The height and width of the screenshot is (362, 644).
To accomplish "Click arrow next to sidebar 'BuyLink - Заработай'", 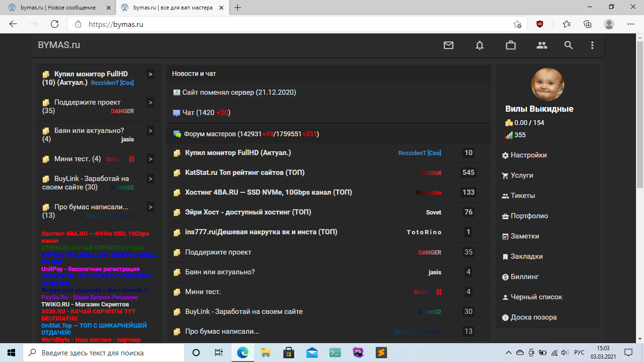I will pos(150,179).
